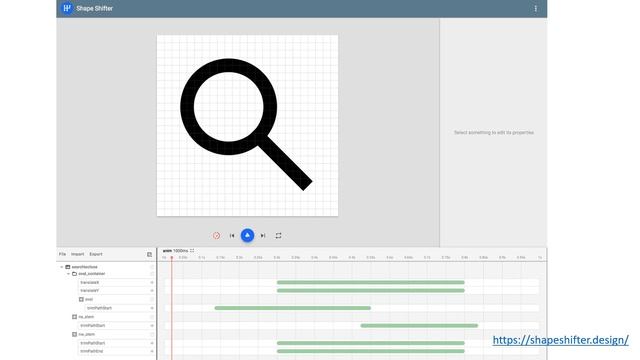640x360 pixels.
Task: Toggle visibility of the oval_container layer
Action: [x=152, y=274]
